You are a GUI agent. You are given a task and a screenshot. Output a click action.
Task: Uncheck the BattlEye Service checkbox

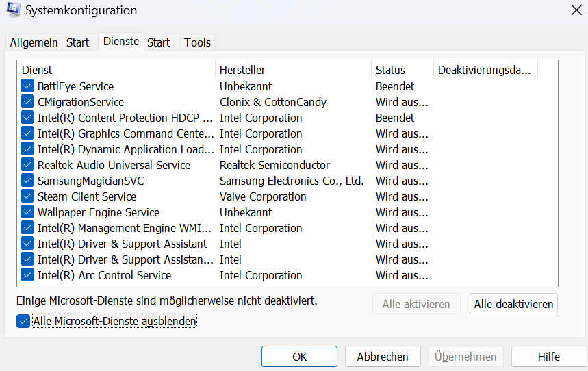[27, 86]
